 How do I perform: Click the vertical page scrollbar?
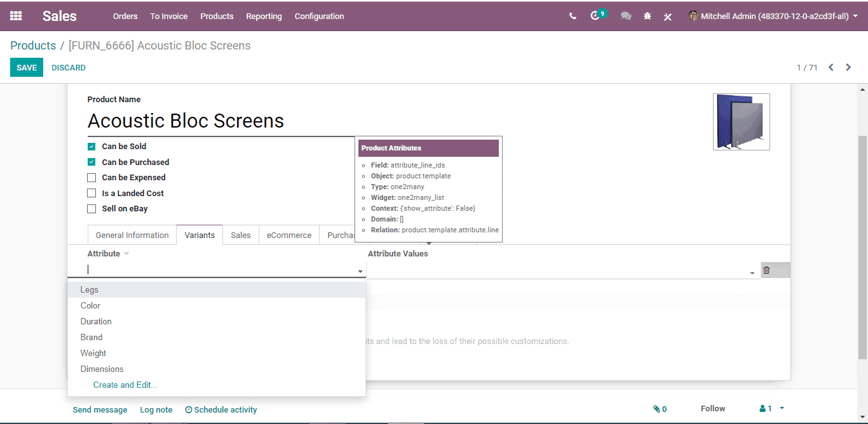862,248
